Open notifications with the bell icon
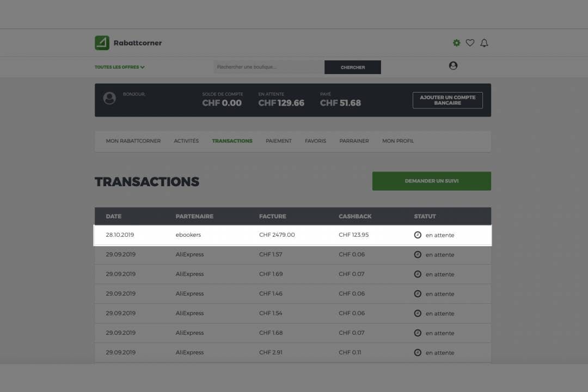Image resolution: width=588 pixels, height=392 pixels. coord(483,42)
